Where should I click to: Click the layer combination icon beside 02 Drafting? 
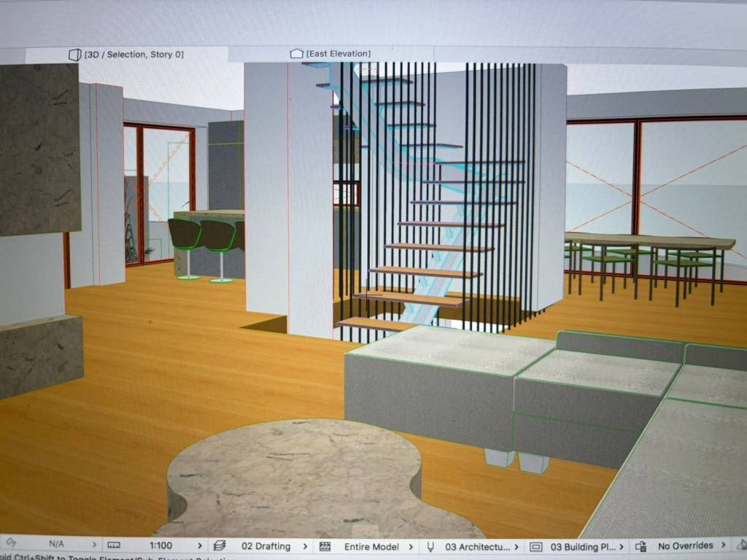point(220,546)
